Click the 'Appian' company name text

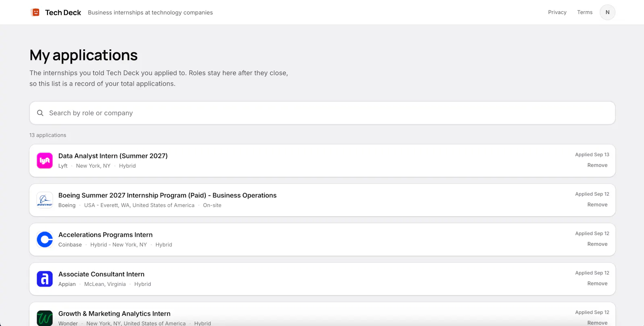coord(67,284)
